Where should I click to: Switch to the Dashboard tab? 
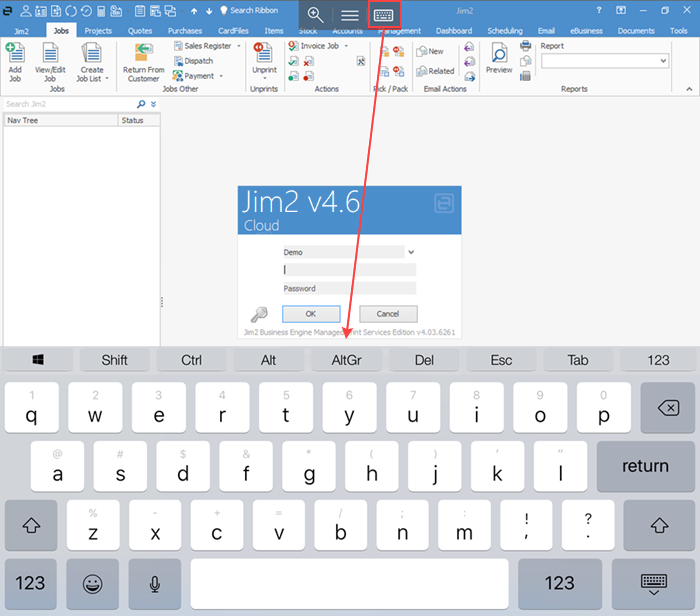pyautogui.click(x=454, y=31)
